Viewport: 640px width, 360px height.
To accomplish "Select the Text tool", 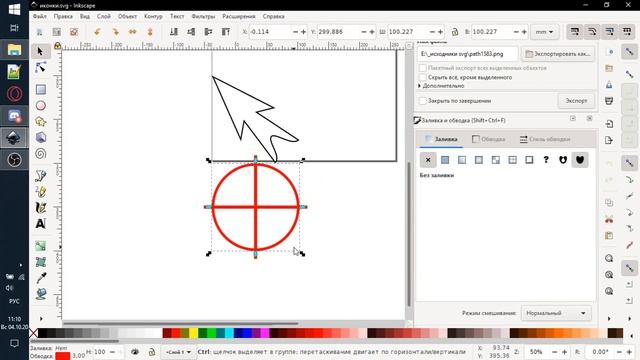I will (x=40, y=224).
